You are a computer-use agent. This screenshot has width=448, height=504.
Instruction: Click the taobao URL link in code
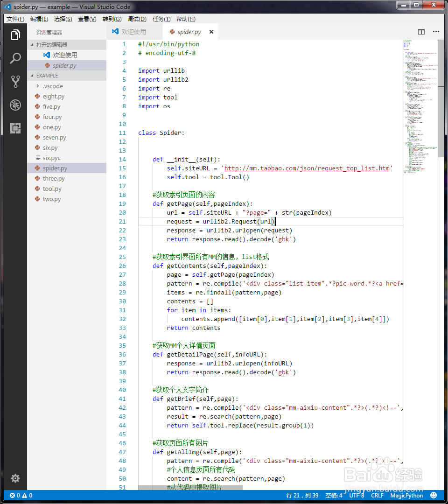307,168
